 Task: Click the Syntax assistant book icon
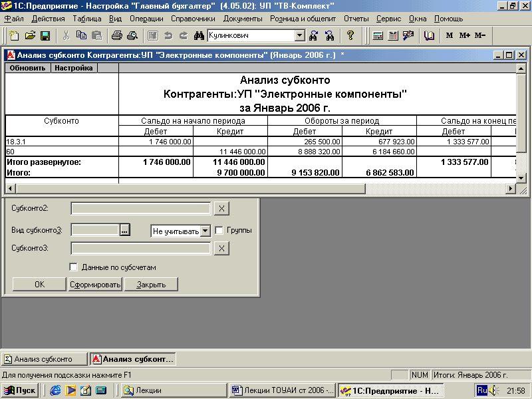click(x=429, y=35)
